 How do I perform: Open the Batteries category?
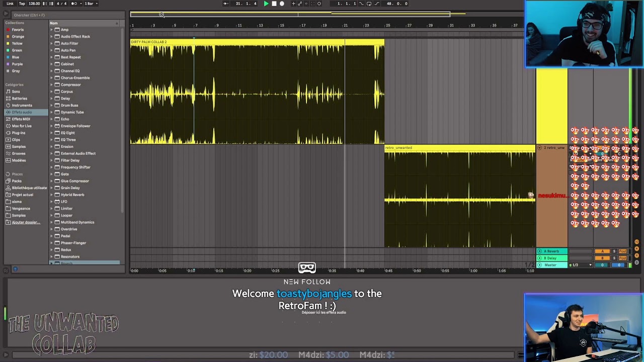(x=19, y=99)
